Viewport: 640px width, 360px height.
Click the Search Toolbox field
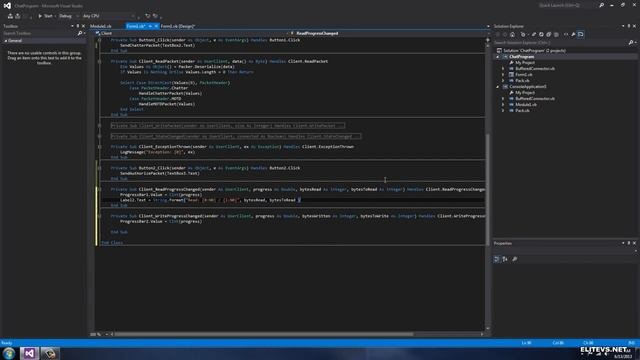click(x=40, y=33)
